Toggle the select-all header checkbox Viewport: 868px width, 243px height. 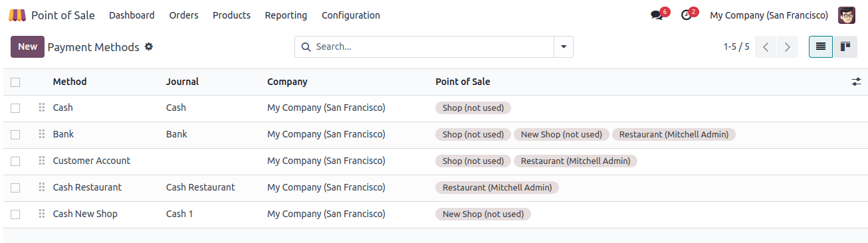[15, 82]
